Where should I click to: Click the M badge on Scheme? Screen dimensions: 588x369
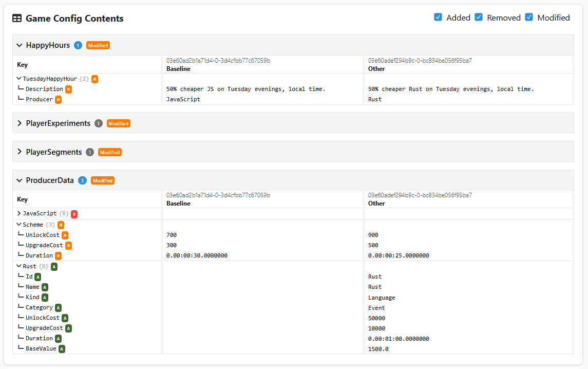point(61,225)
